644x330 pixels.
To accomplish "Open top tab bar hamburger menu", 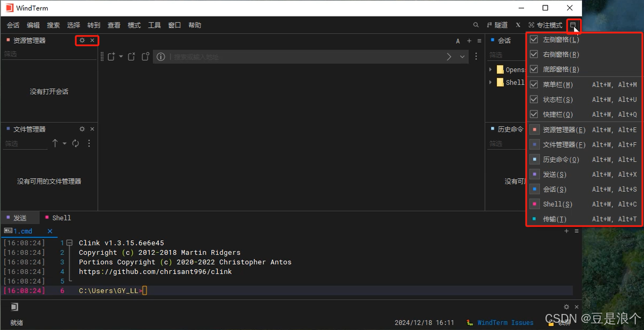I will 479,41.
